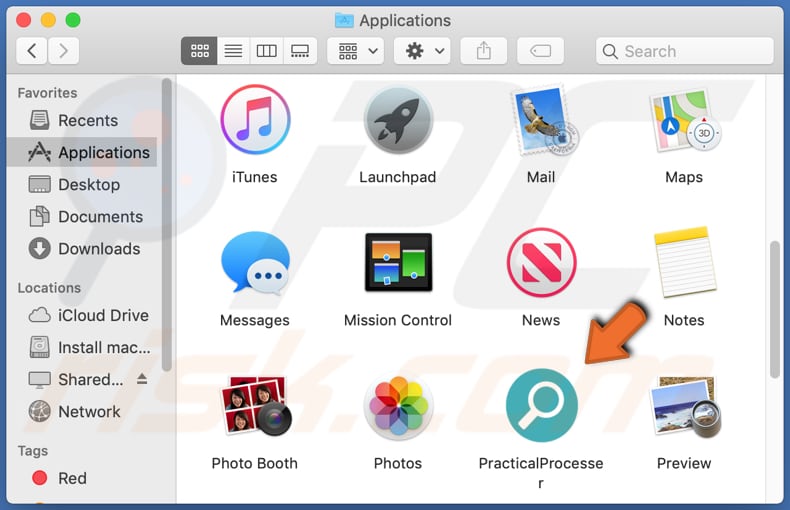Click the Share toolbar button

(484, 51)
